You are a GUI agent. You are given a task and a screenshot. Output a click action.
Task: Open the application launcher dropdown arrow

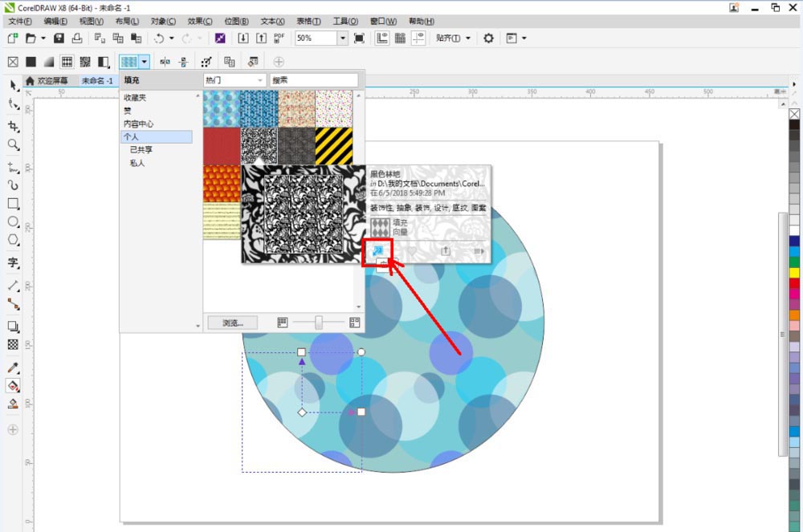coord(524,39)
